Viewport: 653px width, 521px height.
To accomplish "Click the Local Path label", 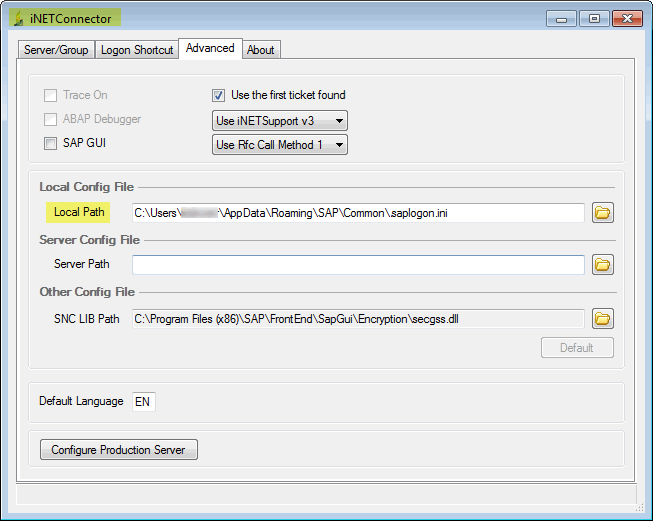I will 79,212.
